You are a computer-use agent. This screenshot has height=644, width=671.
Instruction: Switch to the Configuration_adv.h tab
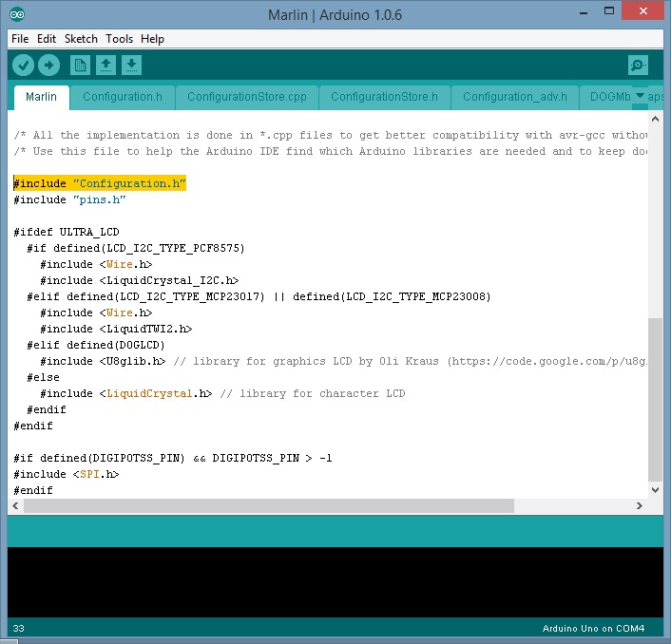click(x=515, y=97)
